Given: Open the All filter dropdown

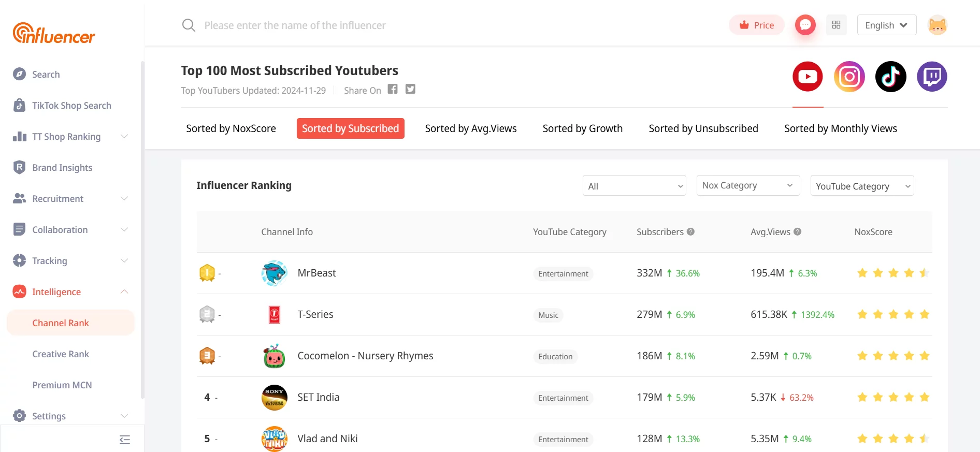Looking at the screenshot, I should (x=635, y=185).
